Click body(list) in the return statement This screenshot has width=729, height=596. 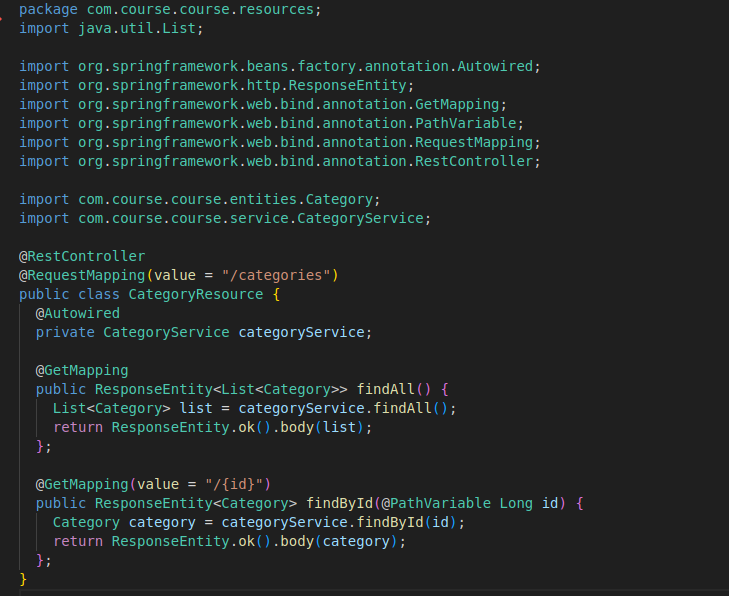[x=322, y=427]
